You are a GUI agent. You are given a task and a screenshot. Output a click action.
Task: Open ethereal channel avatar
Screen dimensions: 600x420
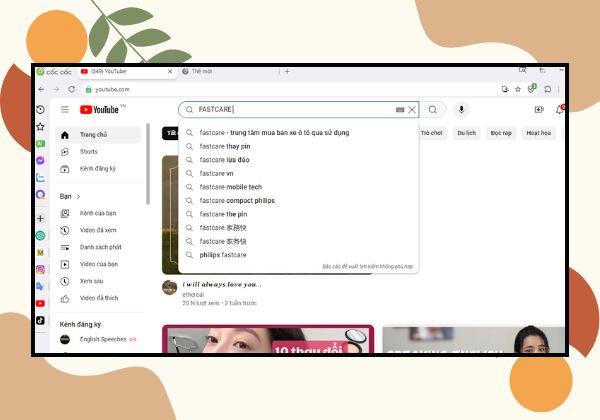[170, 287]
